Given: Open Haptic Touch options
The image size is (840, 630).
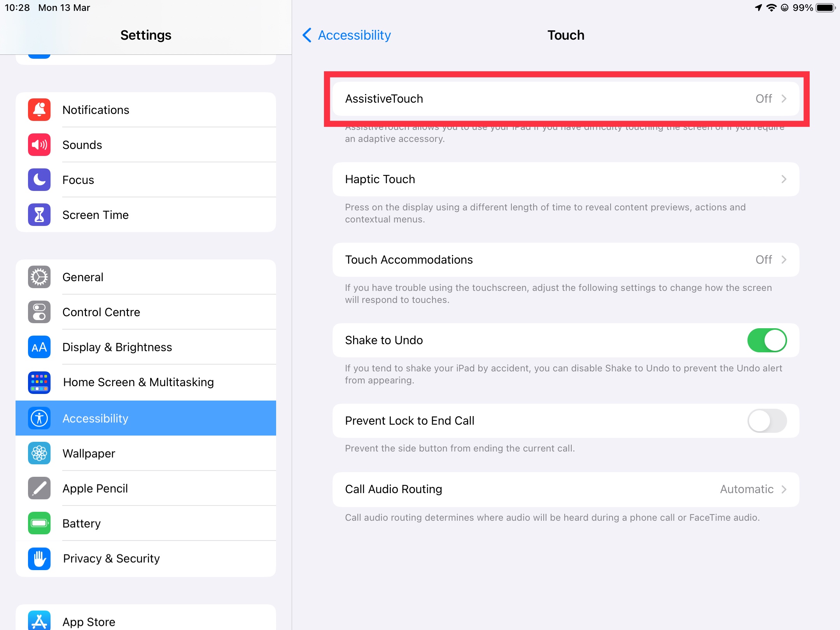Looking at the screenshot, I should [564, 179].
